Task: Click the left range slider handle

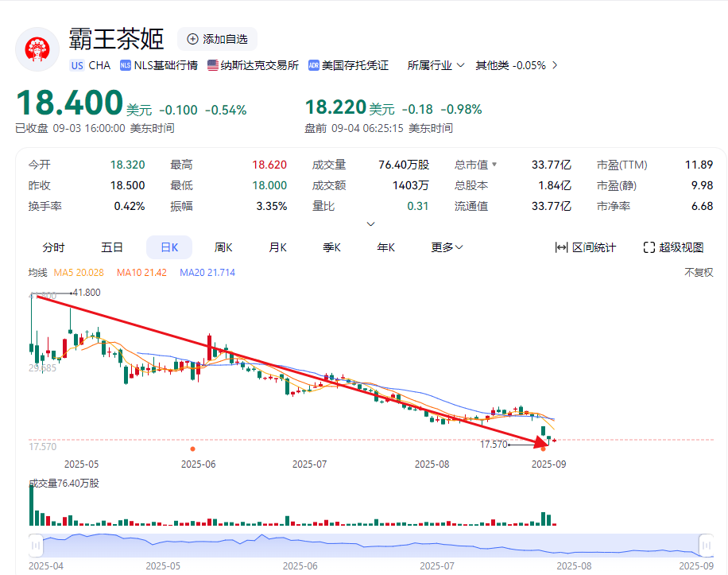Action: point(36,546)
